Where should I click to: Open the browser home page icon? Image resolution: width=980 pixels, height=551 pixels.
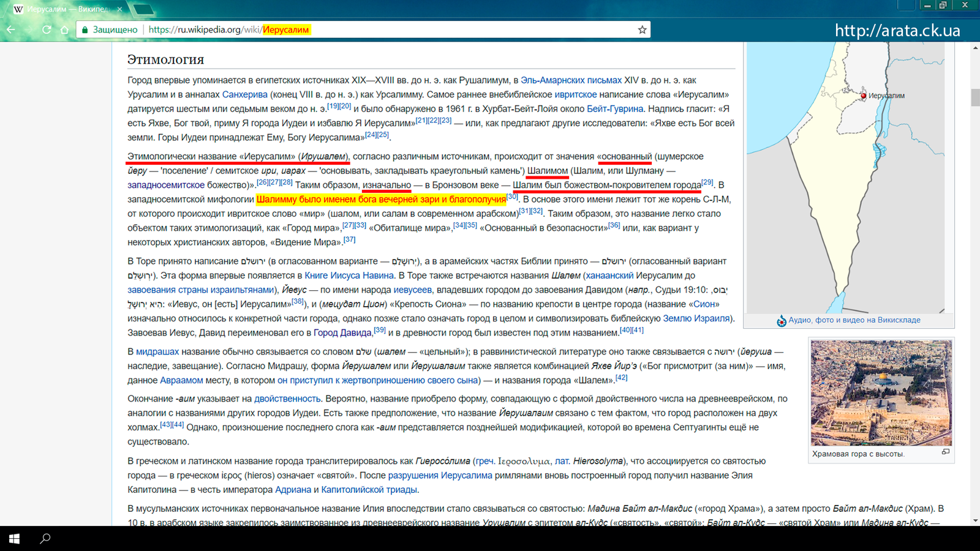[x=64, y=29]
